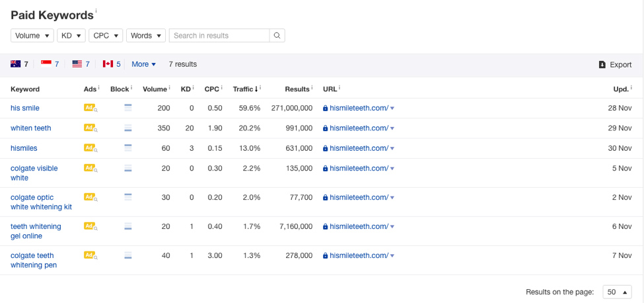
Task: Sort by Volume column header
Action: pos(155,89)
